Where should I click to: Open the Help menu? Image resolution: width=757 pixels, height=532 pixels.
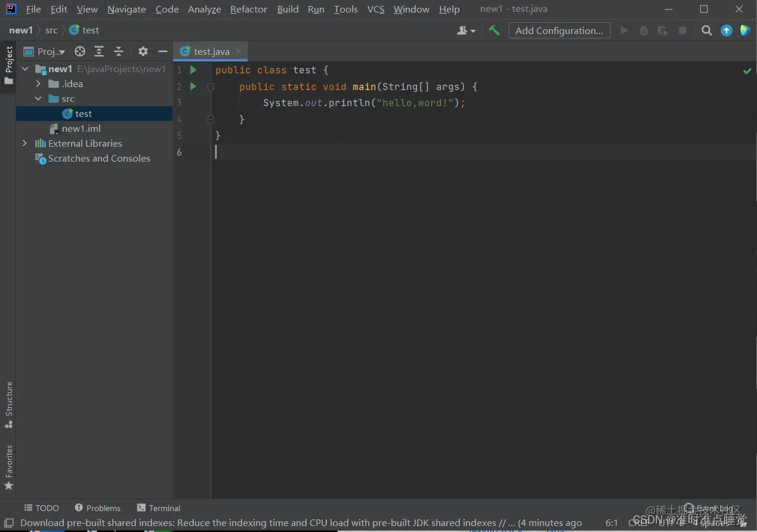point(449,10)
